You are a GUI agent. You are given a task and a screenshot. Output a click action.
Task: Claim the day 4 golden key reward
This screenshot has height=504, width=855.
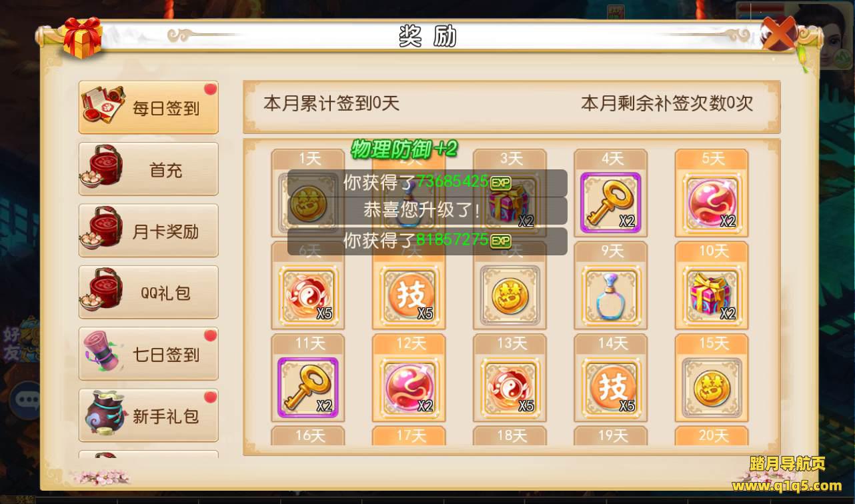tap(610, 202)
